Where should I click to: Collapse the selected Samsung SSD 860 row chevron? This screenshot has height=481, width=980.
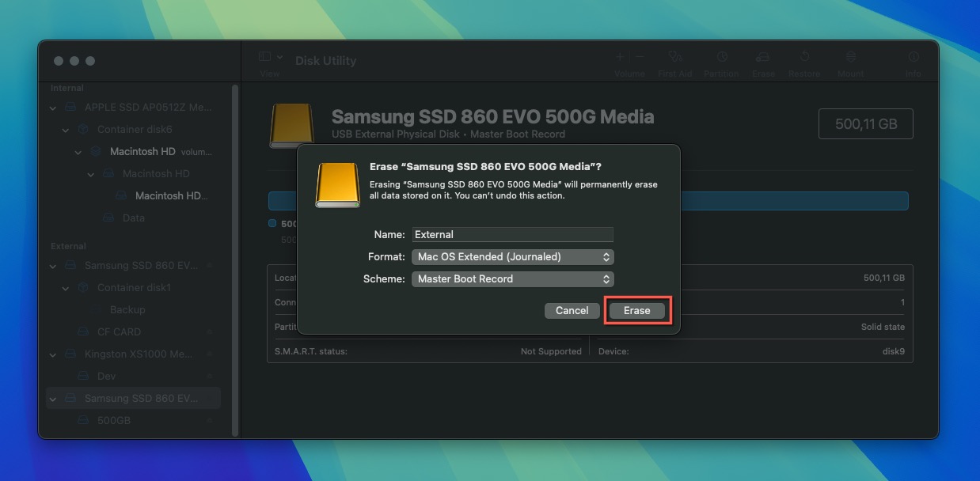click(x=53, y=399)
